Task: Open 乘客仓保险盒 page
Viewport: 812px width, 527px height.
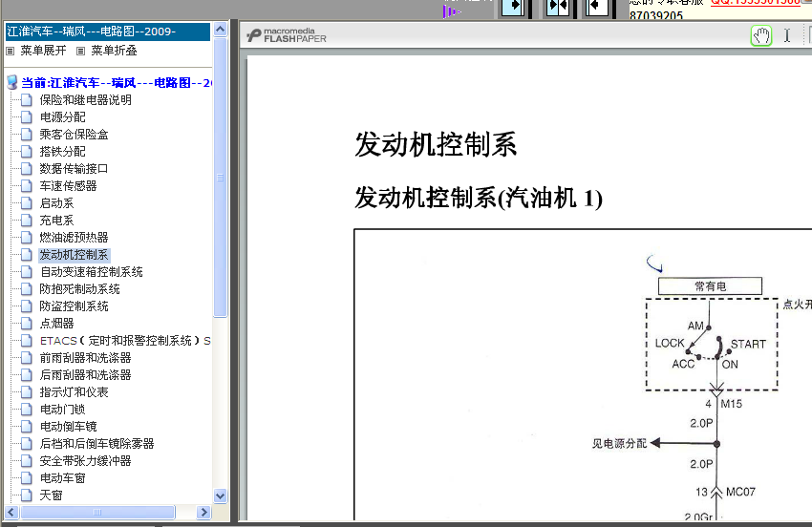Action: pyautogui.click(x=75, y=135)
